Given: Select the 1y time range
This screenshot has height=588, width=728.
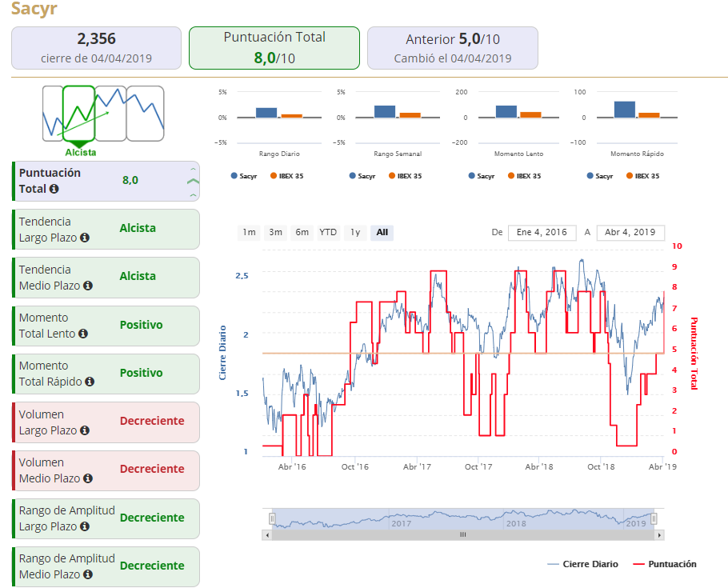Looking at the screenshot, I should [355, 232].
